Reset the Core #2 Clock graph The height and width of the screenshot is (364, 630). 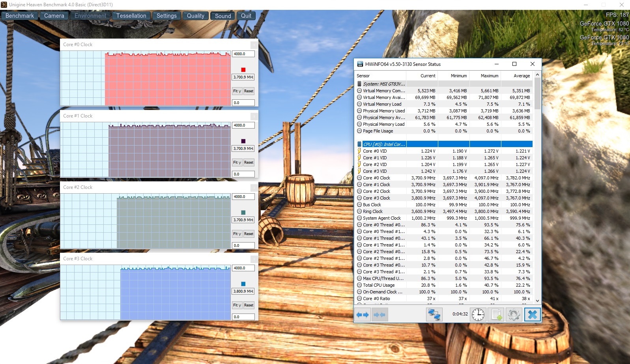249,234
